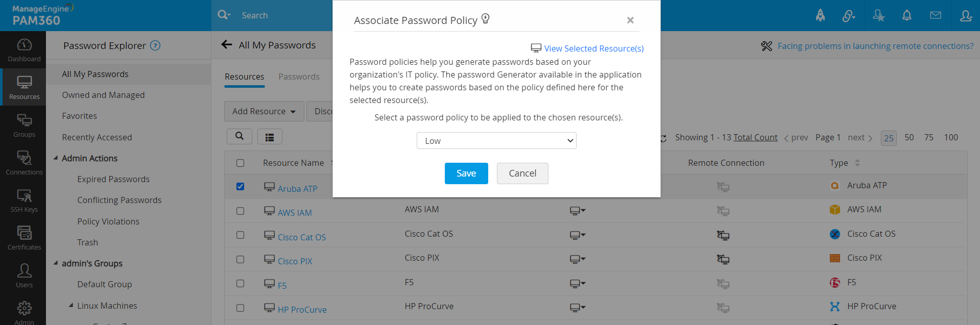Open the Dashboard sidebar icon

(24, 50)
